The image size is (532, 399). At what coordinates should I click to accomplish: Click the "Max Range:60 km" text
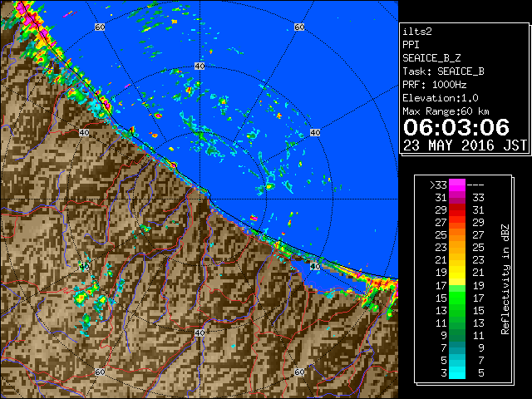click(446, 111)
